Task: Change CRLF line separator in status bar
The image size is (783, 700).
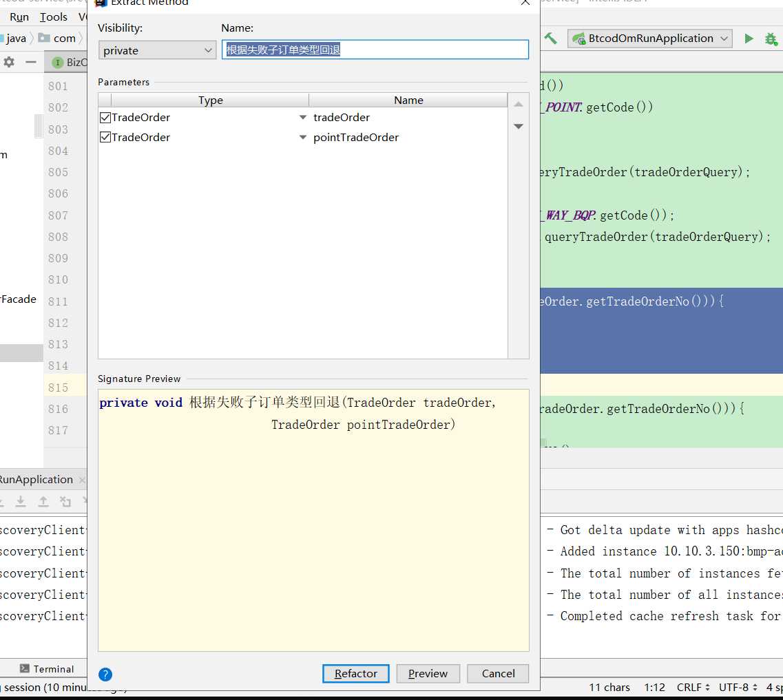Action: (693, 687)
